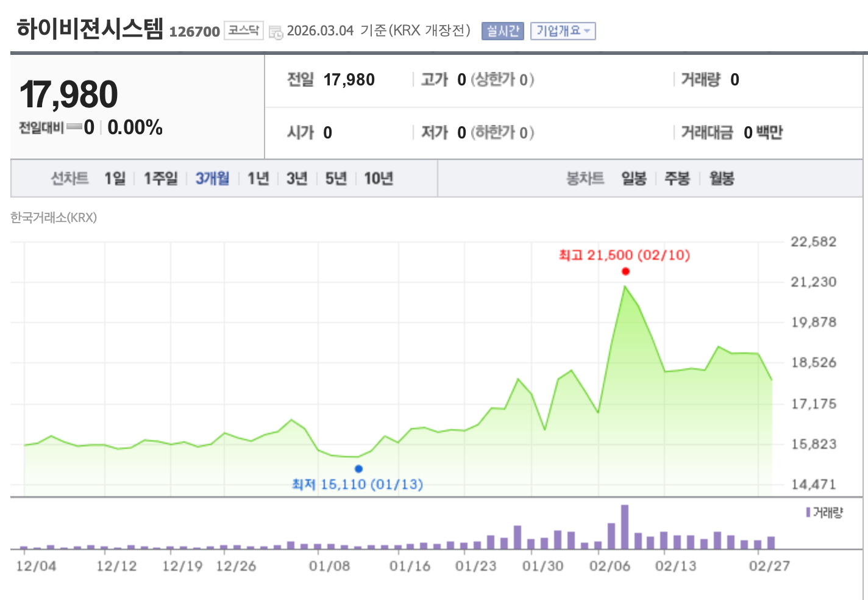Click the purple 거래량 legend marker
The width and height of the screenshot is (868, 600).
pyautogui.click(x=808, y=513)
